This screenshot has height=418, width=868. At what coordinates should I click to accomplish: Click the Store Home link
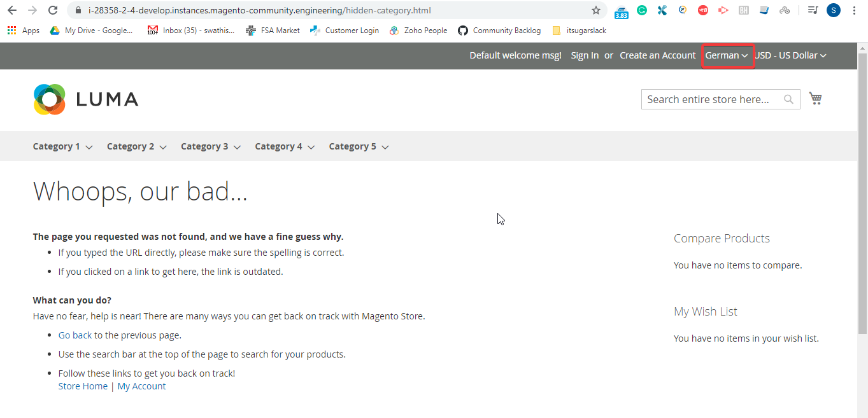coord(83,386)
